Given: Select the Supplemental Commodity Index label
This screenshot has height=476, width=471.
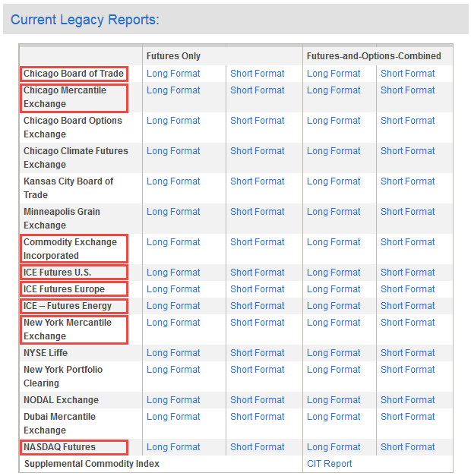Looking at the screenshot, I should [x=91, y=464].
